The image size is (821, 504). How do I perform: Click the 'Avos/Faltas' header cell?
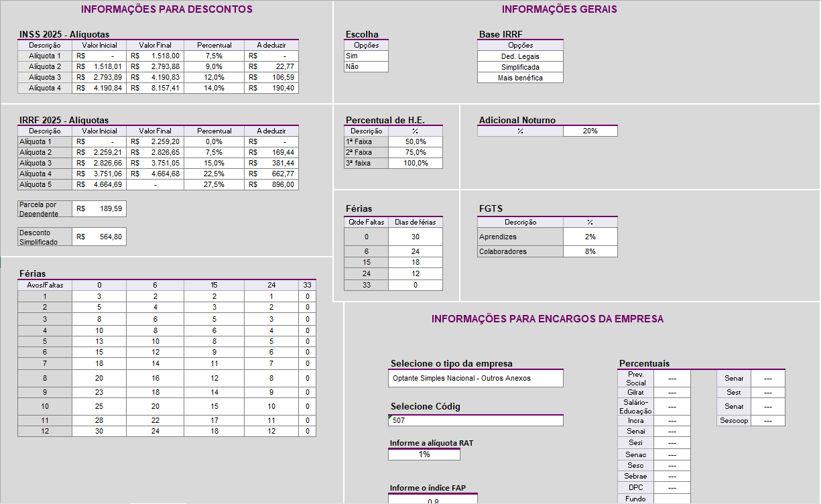(45, 285)
